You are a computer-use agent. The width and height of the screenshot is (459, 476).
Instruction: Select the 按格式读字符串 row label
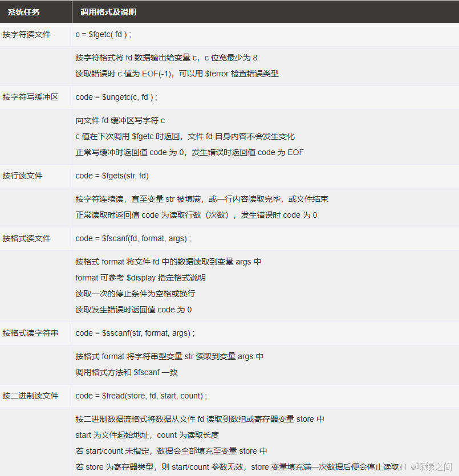(30, 333)
